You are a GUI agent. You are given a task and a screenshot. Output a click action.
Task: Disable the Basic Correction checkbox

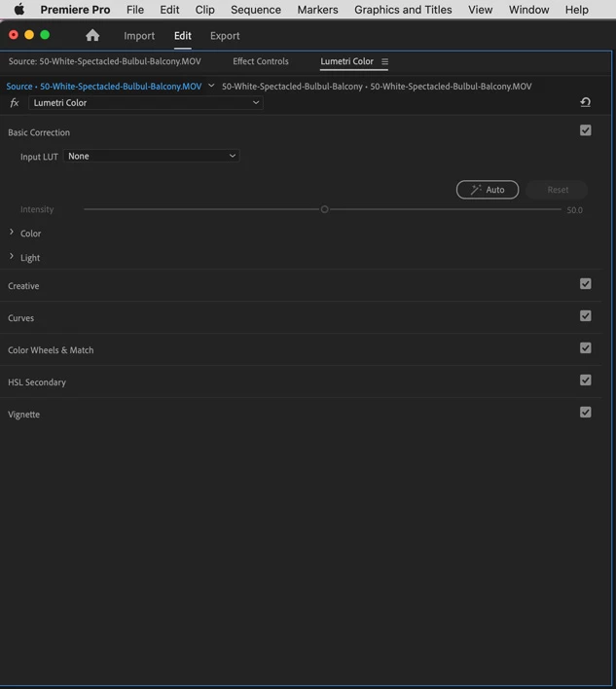coord(585,130)
